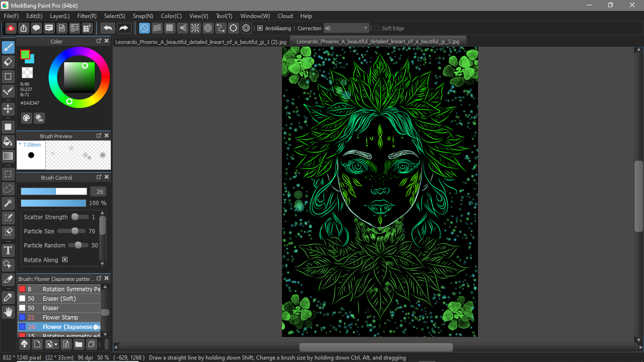The height and width of the screenshot is (362, 644).
Task: Toggle the AntiAliasing checkbox
Action: 260,28
